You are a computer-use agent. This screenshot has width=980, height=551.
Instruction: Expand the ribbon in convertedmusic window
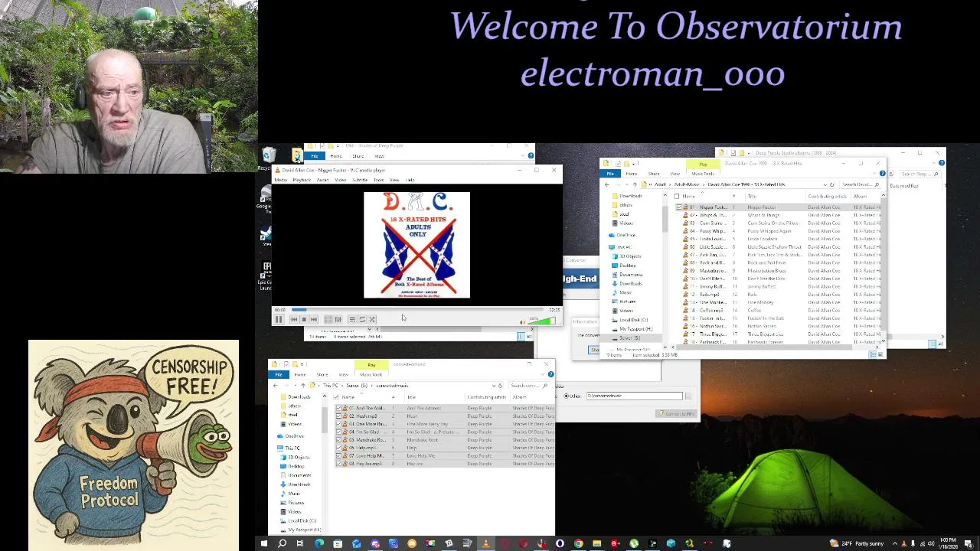point(544,374)
